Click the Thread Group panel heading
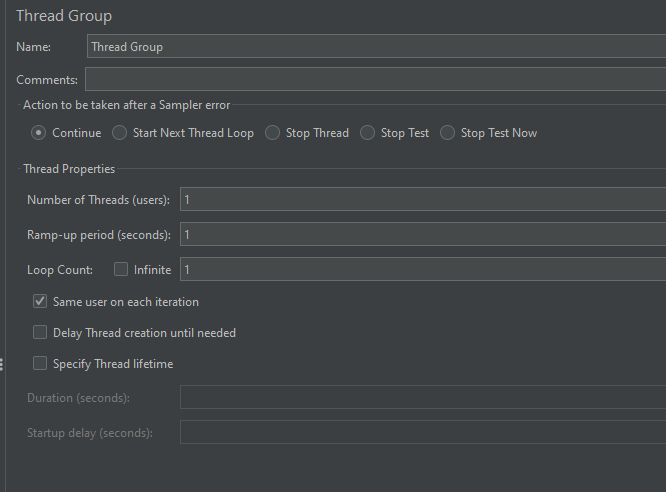The width and height of the screenshot is (666, 492). point(64,16)
